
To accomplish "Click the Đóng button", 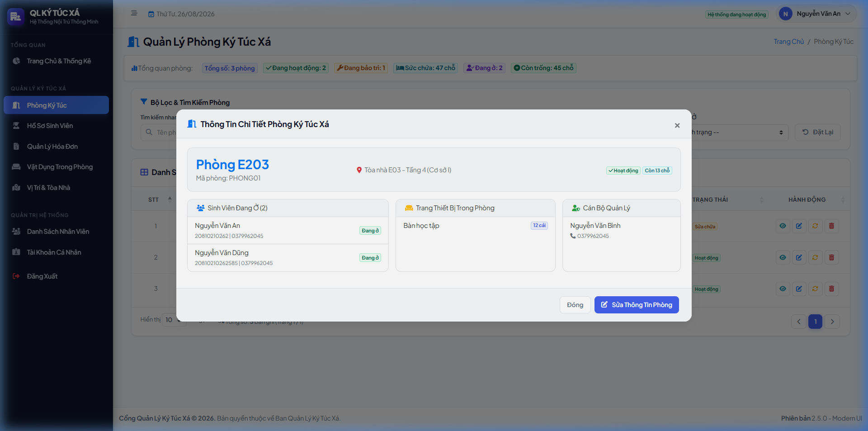I will tap(575, 305).
